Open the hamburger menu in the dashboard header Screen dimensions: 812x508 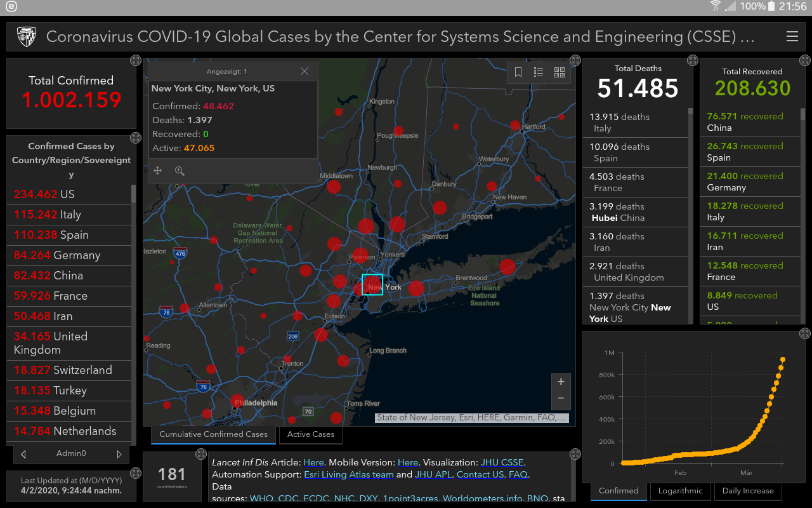click(792, 37)
